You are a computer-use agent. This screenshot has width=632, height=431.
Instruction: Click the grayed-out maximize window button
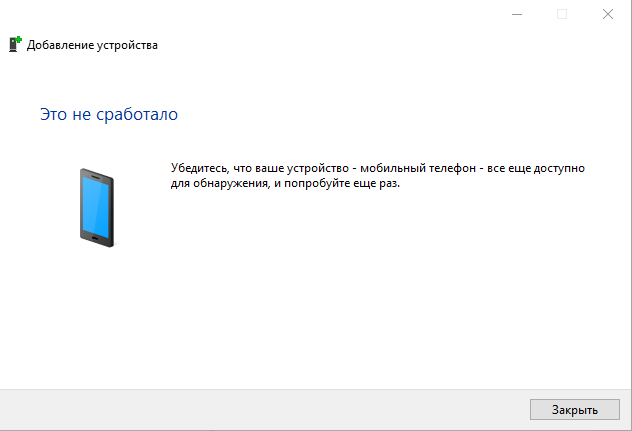click(x=562, y=14)
